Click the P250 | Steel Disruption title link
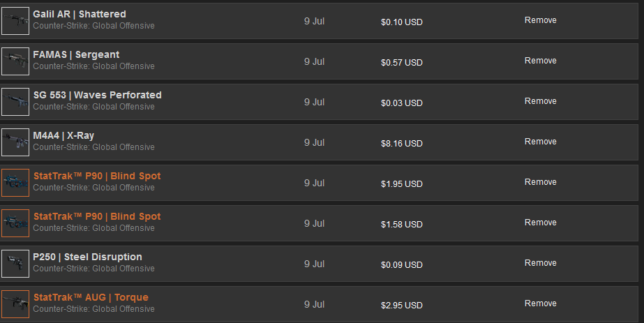Screen dimensions: 644x323 tap(87, 257)
